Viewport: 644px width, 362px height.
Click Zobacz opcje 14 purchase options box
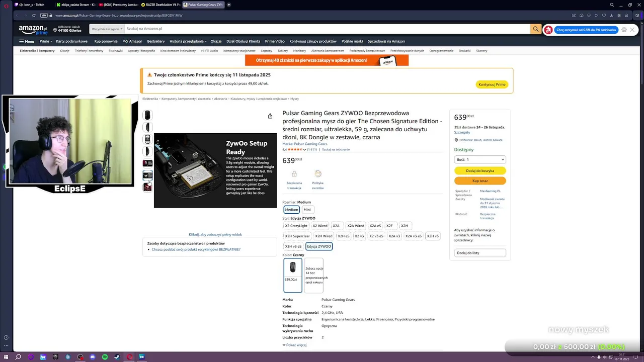click(x=314, y=275)
